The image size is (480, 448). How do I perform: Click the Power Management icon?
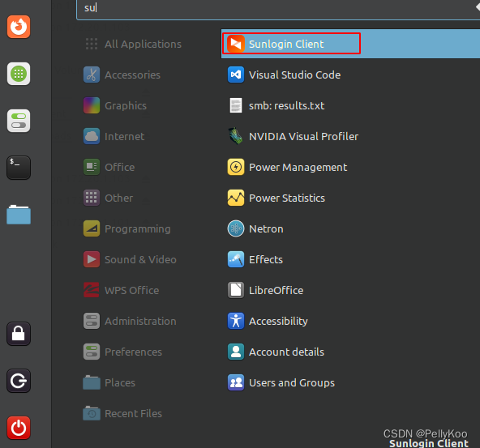coord(236,167)
